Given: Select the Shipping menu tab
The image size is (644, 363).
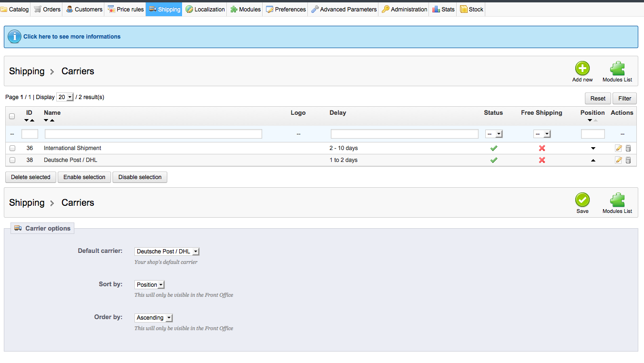Looking at the screenshot, I should click(164, 9).
